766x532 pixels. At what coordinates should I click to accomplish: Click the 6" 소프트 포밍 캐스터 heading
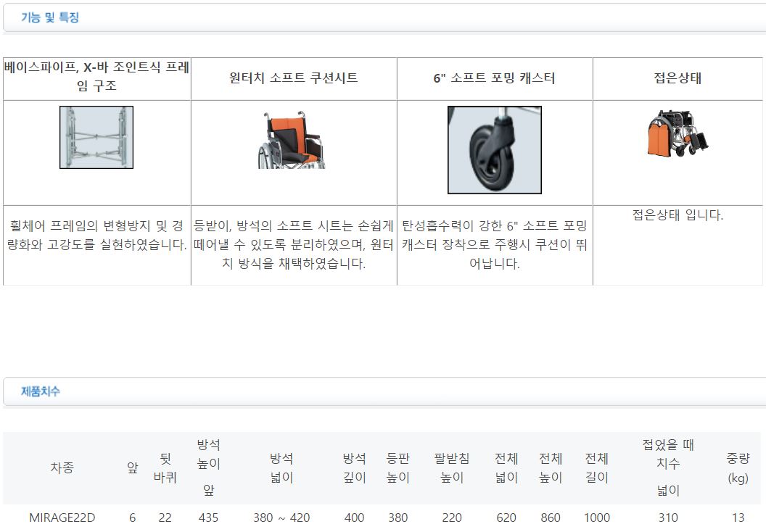coord(494,78)
